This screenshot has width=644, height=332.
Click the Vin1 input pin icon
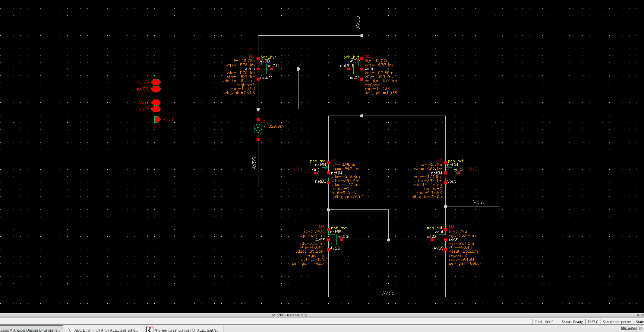tap(156, 102)
